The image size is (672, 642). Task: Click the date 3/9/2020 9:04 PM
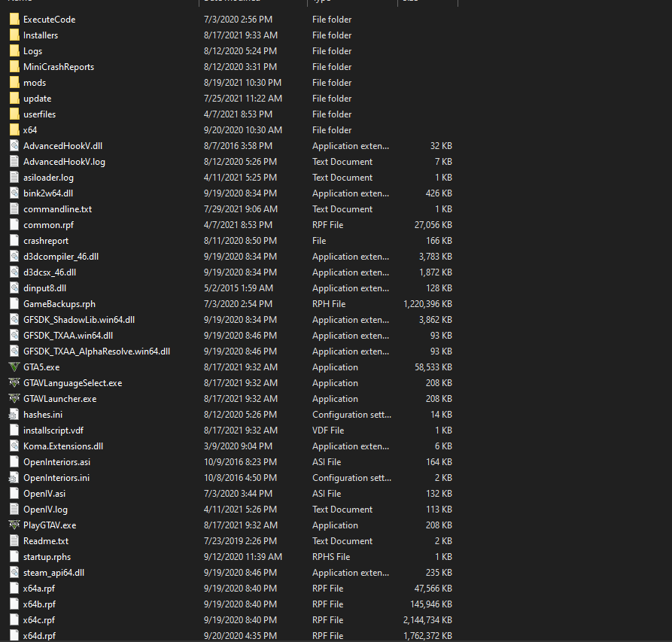click(x=238, y=446)
